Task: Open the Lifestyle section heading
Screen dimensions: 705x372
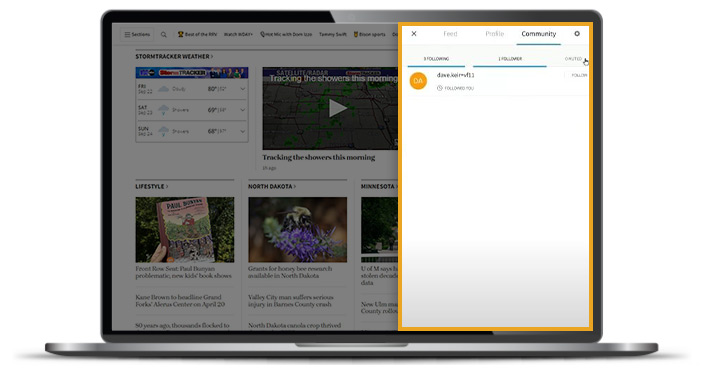Action: click(x=152, y=186)
